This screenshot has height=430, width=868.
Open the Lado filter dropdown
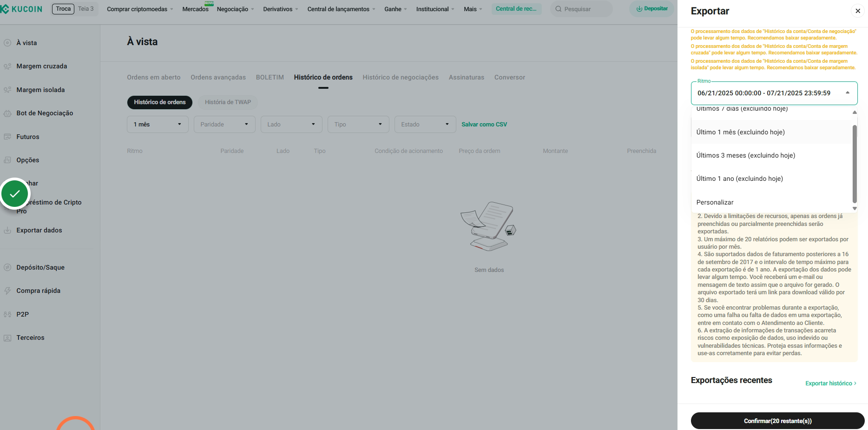pyautogui.click(x=291, y=124)
